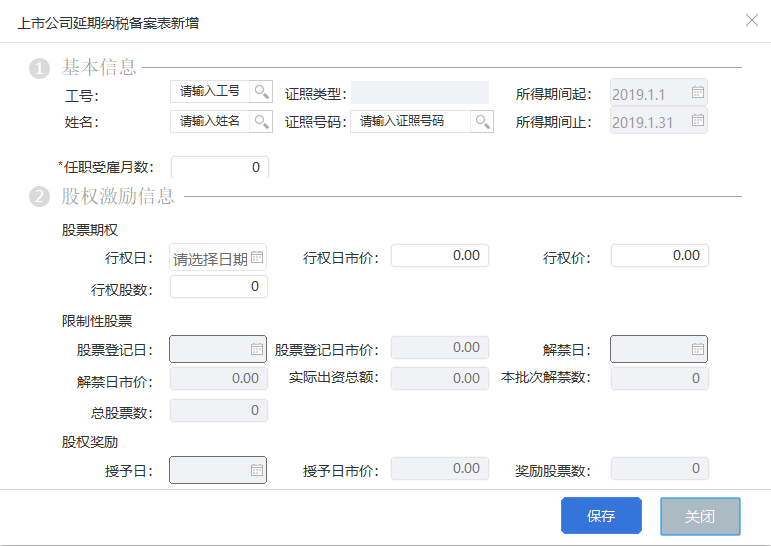Screen dimensions: 771x546
Task: Select the 行权股数 number field
Action: [219, 286]
